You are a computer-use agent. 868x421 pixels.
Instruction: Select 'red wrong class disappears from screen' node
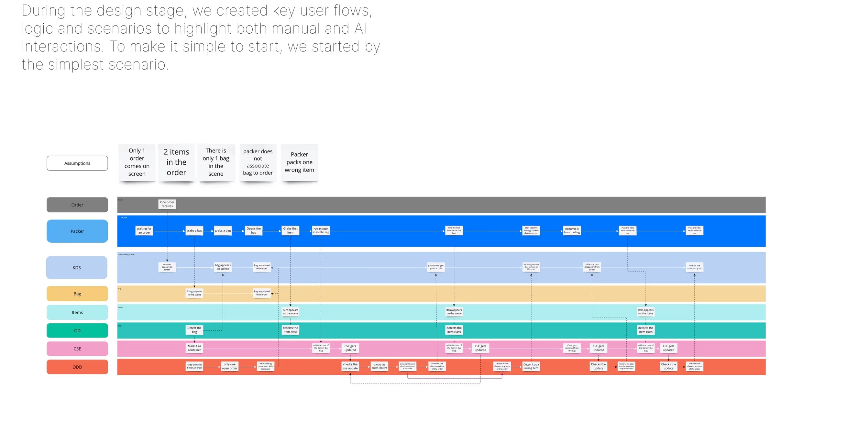[x=592, y=267]
